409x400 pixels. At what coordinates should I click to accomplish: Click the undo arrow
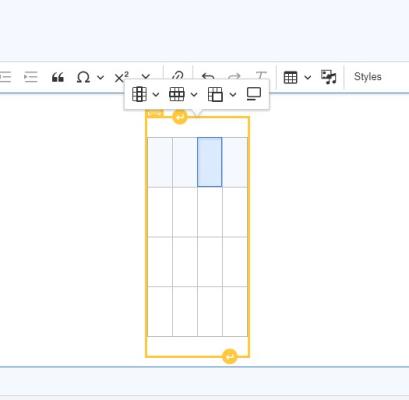208,77
